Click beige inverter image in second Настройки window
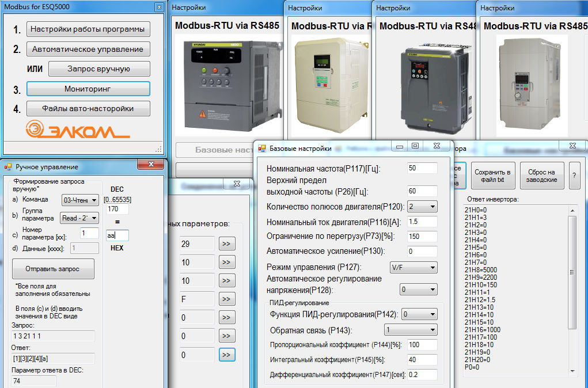 pyautogui.click(x=332, y=86)
